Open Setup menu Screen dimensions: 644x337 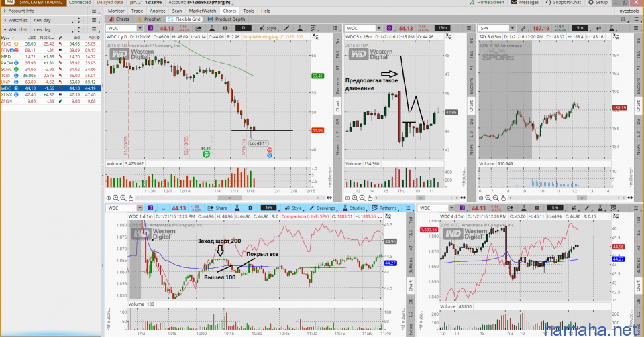click(x=598, y=3)
